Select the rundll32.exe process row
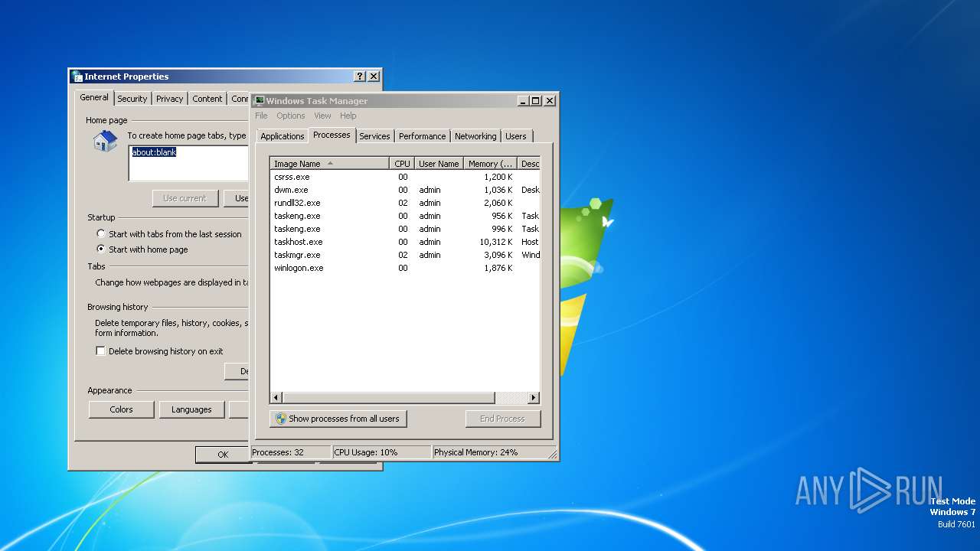The image size is (980, 551). [405, 203]
